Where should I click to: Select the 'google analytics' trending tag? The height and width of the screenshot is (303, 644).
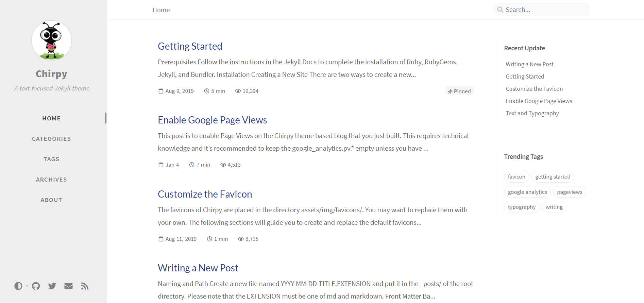tap(527, 192)
